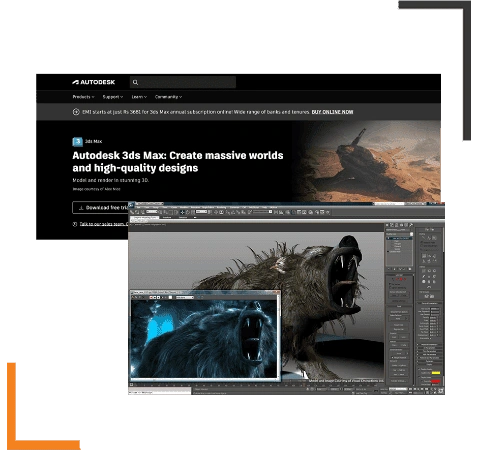Expand the Dynamics rollout
Viewport: 478px width, 452px height.
click(429, 361)
